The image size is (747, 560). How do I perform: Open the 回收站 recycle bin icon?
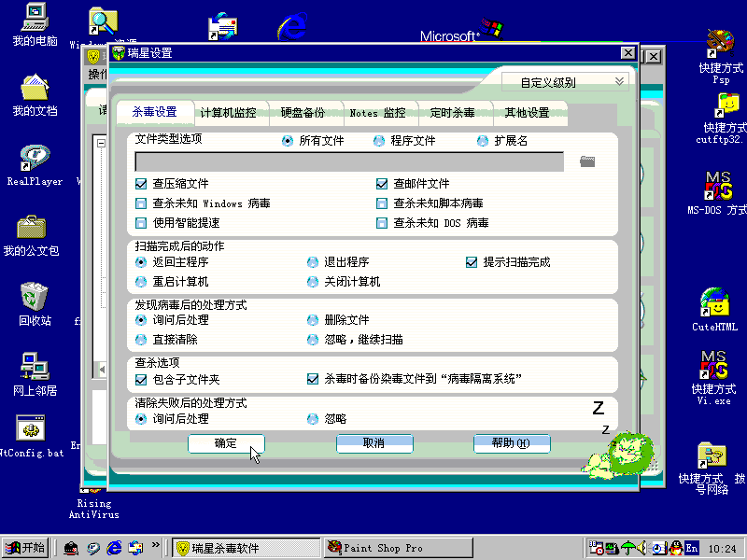pyautogui.click(x=35, y=298)
